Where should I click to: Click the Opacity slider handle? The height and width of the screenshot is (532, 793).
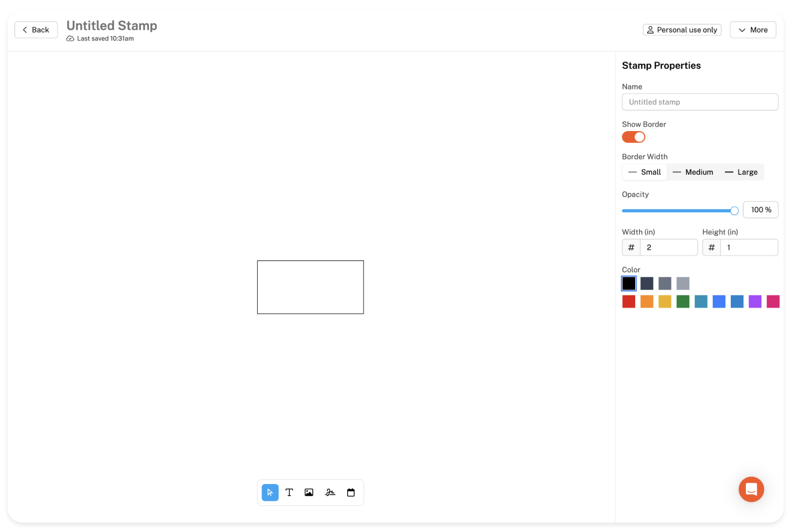(734, 211)
